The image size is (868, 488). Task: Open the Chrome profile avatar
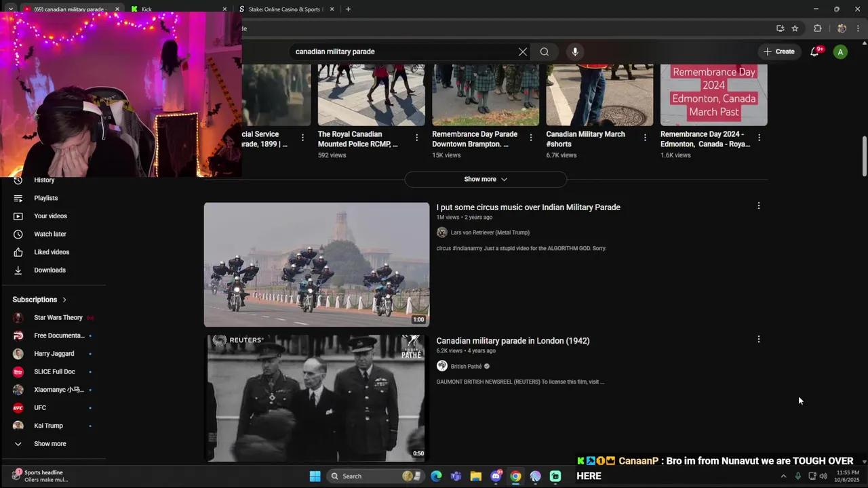tap(842, 28)
